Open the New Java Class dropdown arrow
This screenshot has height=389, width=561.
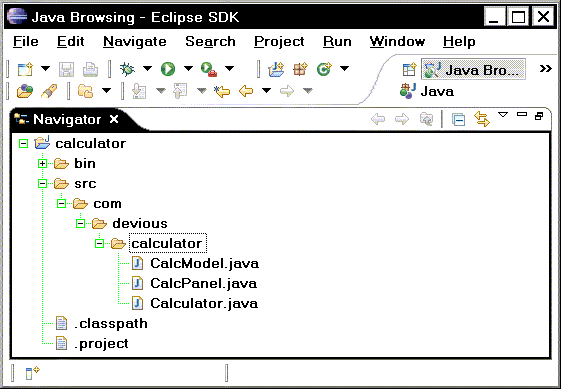344,68
